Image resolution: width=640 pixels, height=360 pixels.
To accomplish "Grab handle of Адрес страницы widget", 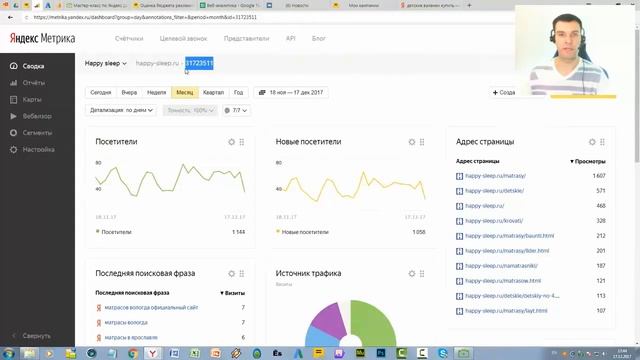I will [x=602, y=142].
